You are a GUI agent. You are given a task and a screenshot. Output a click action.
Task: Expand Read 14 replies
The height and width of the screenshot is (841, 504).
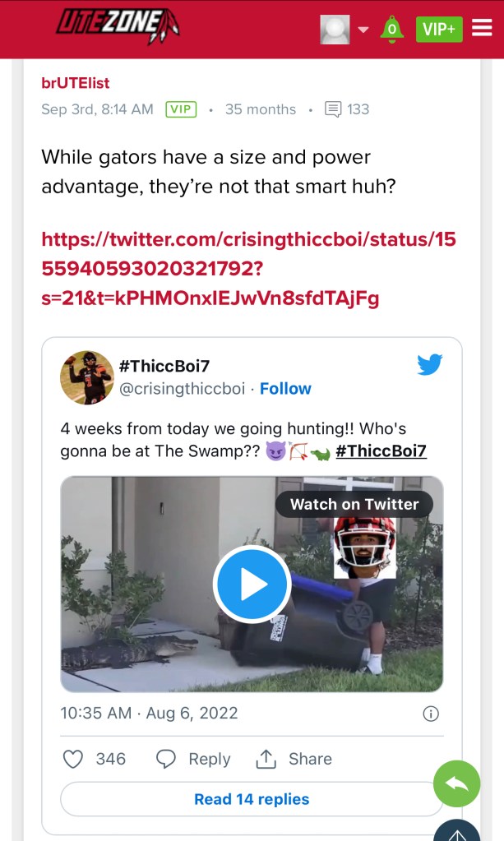click(252, 799)
